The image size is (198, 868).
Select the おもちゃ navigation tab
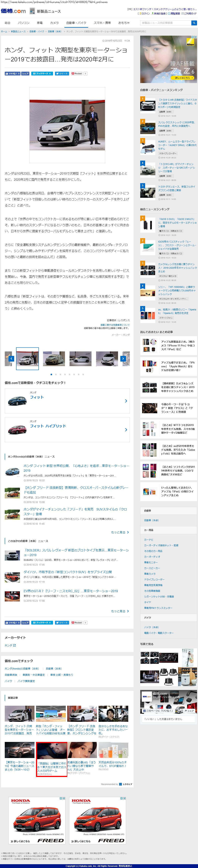pos(124,23)
